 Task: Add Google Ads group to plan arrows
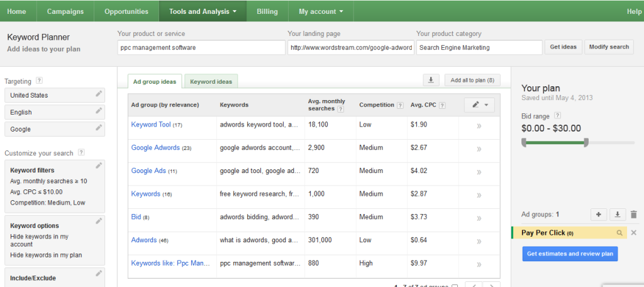click(x=479, y=172)
